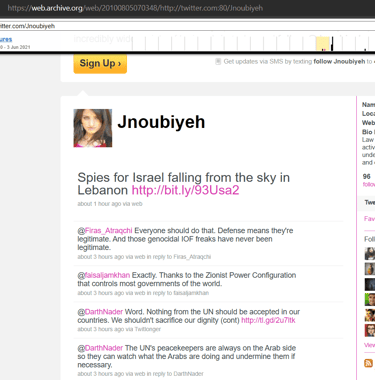Click the Jnoubiyeh profile name heading

(x=161, y=122)
